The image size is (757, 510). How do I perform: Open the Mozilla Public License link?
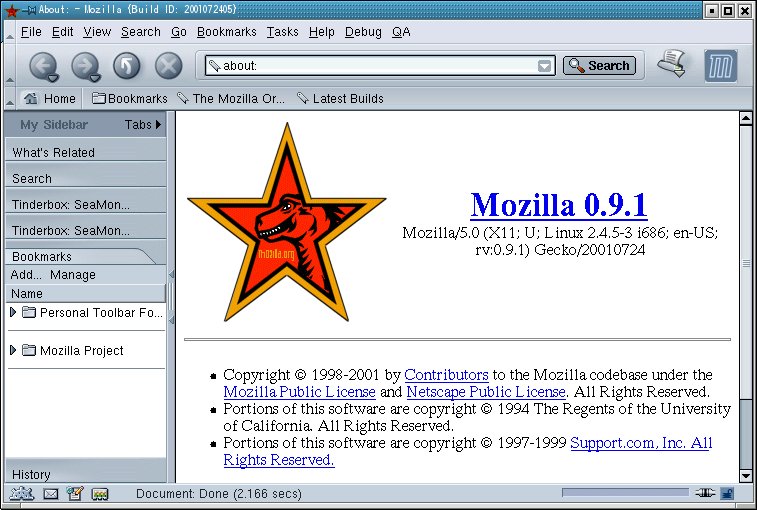click(x=299, y=392)
